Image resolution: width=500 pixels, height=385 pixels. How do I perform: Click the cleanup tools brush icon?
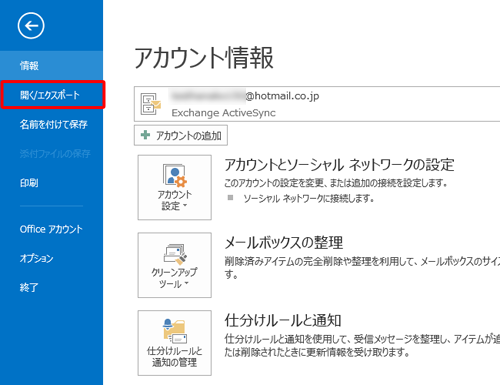175,254
